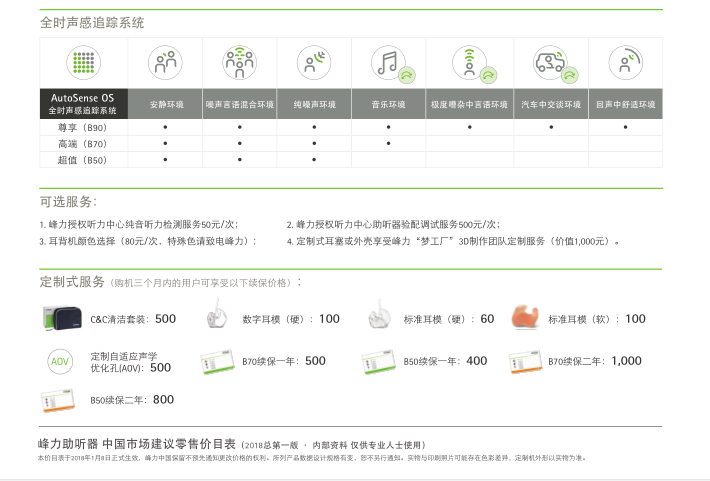Click the 可选服务 section heading

68,202
